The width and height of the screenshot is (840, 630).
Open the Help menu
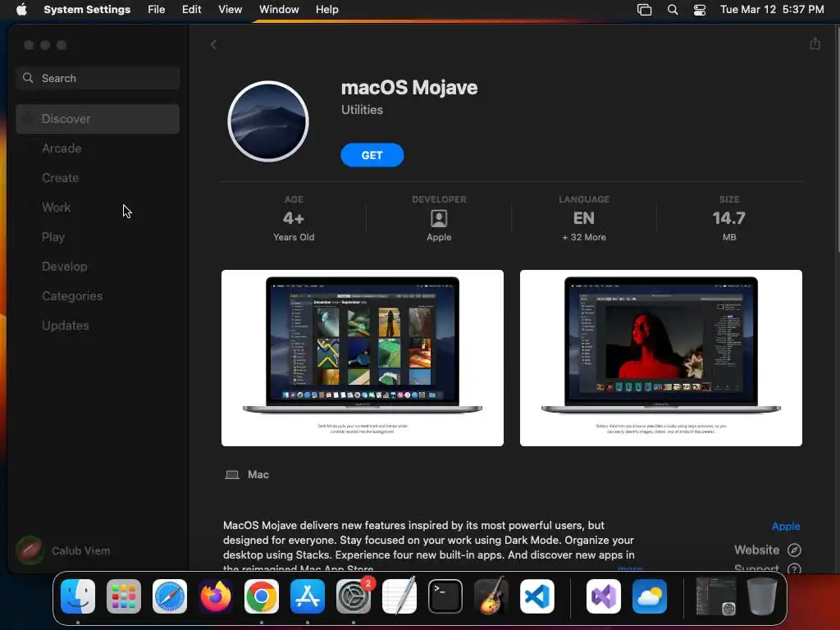326,10
